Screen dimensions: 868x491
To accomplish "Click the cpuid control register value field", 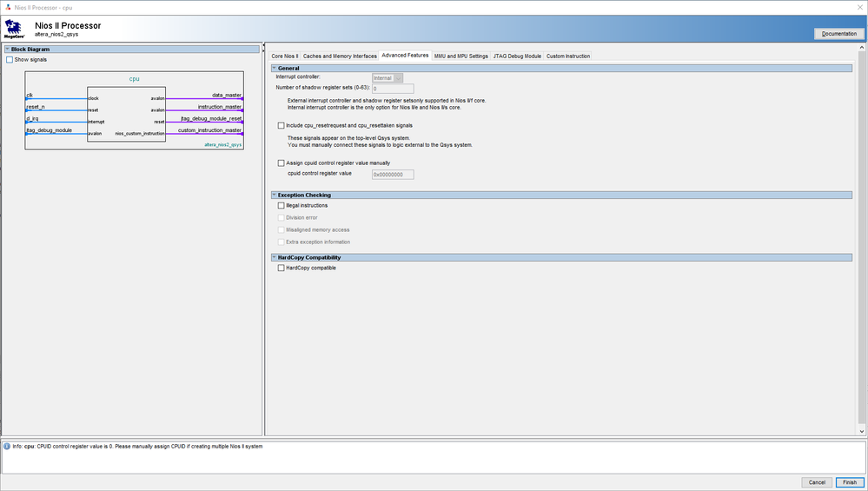I will [393, 175].
